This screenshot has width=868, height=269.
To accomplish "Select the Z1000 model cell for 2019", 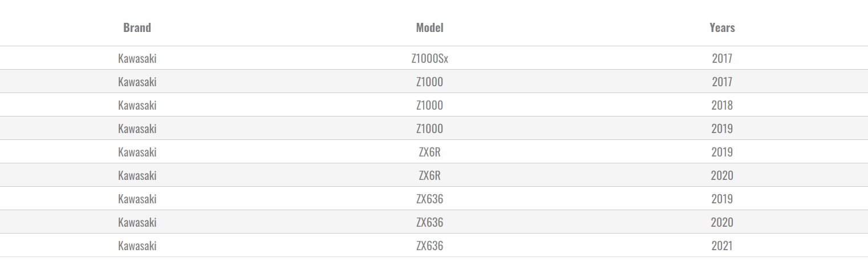I will pyautogui.click(x=429, y=129).
